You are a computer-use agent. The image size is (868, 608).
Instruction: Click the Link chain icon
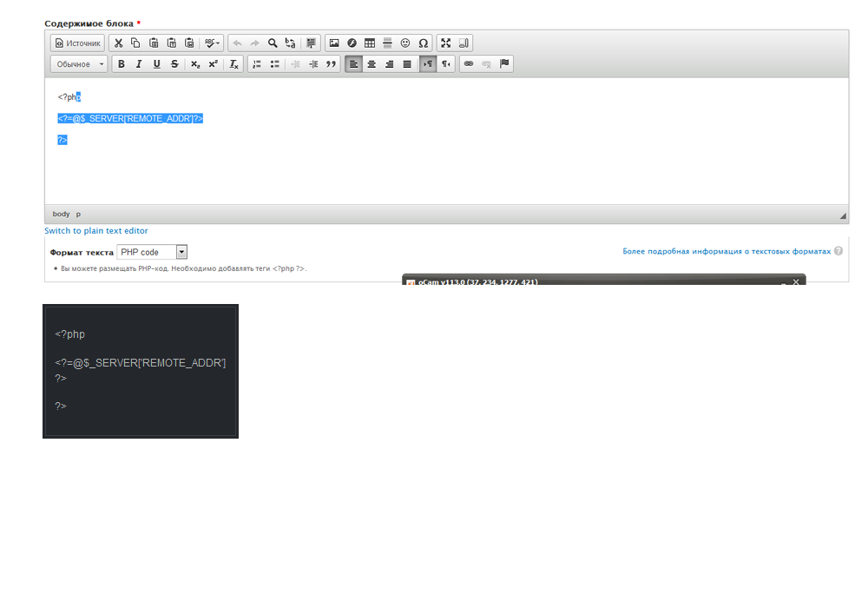[469, 64]
